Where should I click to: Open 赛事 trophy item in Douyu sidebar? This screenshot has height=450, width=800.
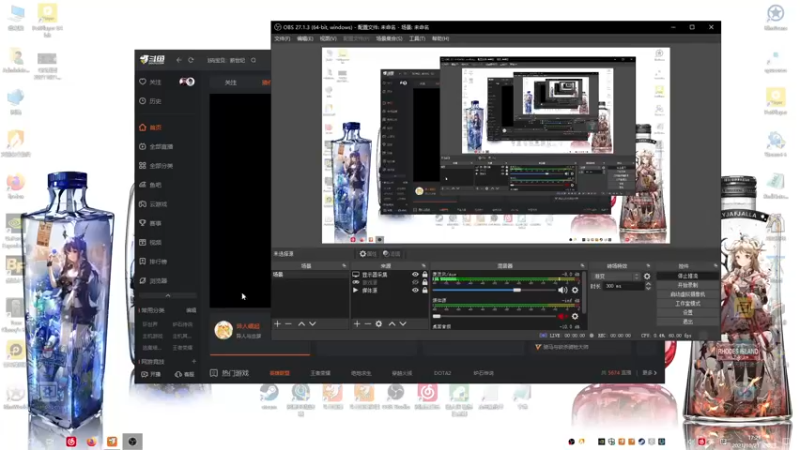point(151,223)
